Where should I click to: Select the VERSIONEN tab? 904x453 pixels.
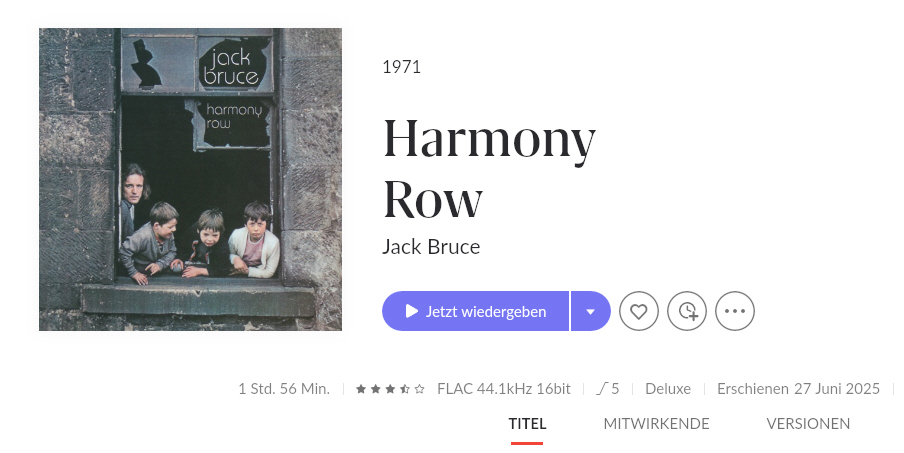(x=808, y=424)
